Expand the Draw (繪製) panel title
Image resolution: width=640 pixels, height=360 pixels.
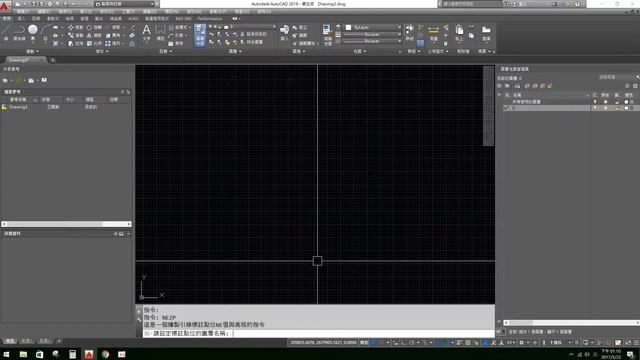click(33, 51)
